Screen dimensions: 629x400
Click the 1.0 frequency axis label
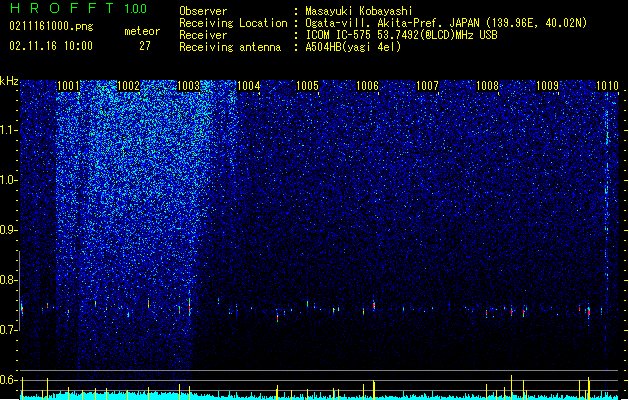point(8,180)
